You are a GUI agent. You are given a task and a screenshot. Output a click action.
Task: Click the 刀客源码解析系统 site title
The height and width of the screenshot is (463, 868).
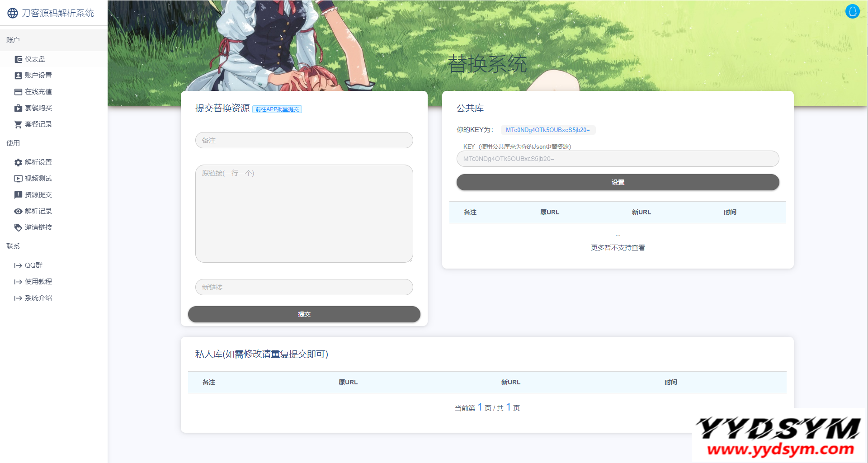pyautogui.click(x=58, y=13)
